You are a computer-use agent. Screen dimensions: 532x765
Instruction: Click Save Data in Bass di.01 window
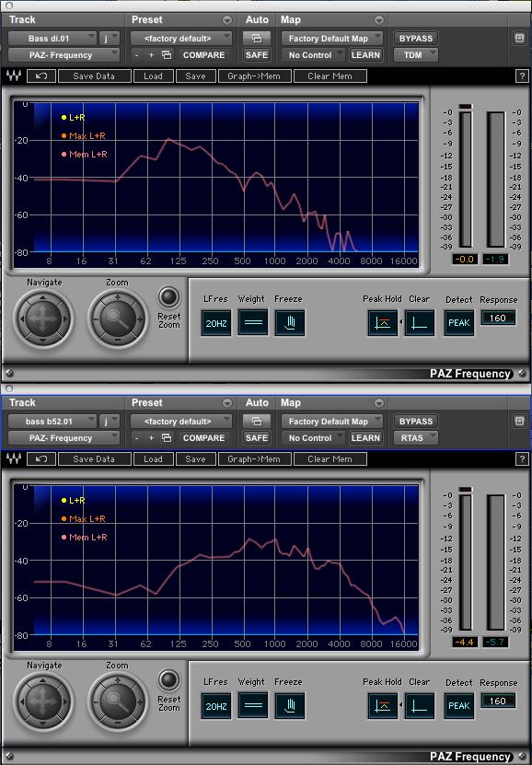point(94,76)
